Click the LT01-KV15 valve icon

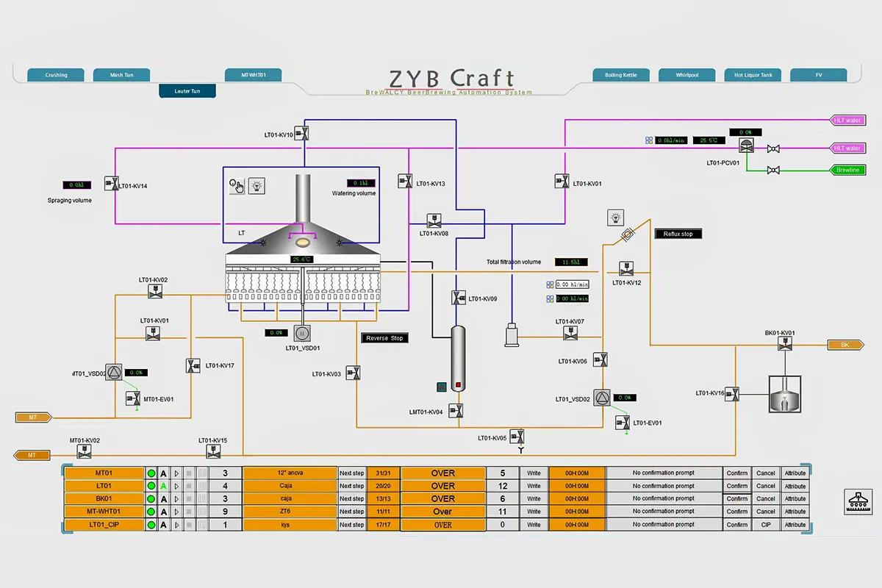click(x=212, y=453)
